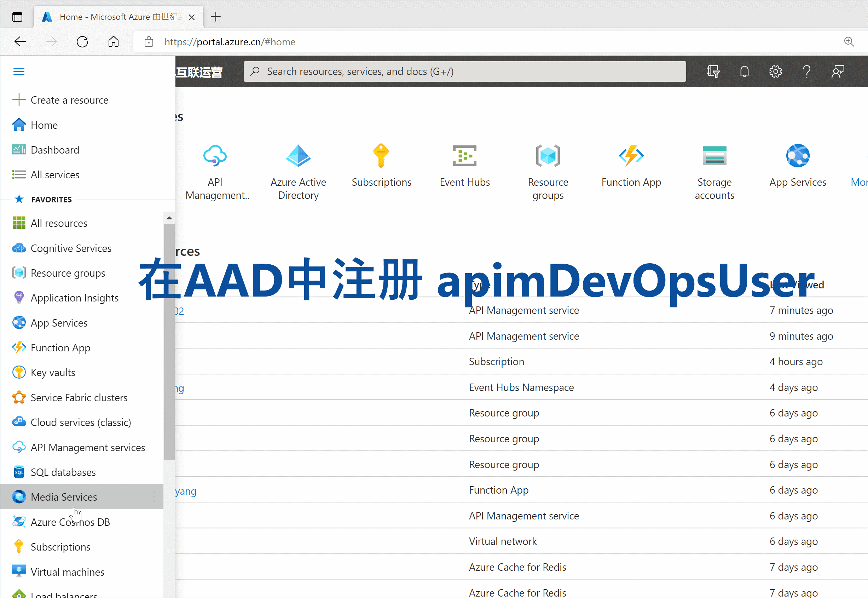Open Key vaults from sidebar

(x=53, y=373)
